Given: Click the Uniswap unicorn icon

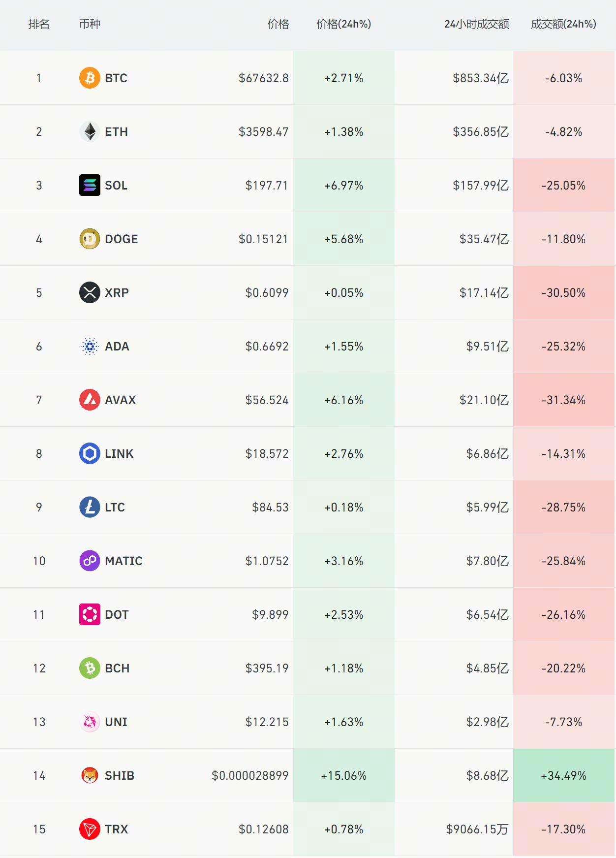Looking at the screenshot, I should coord(90,722).
